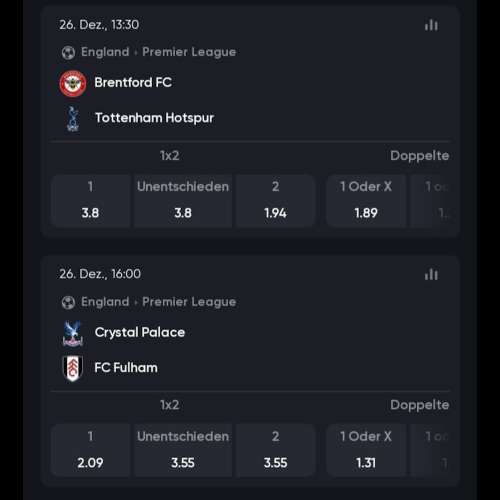Click football icon beside second Premier League label
500x500 pixels.
click(68, 302)
